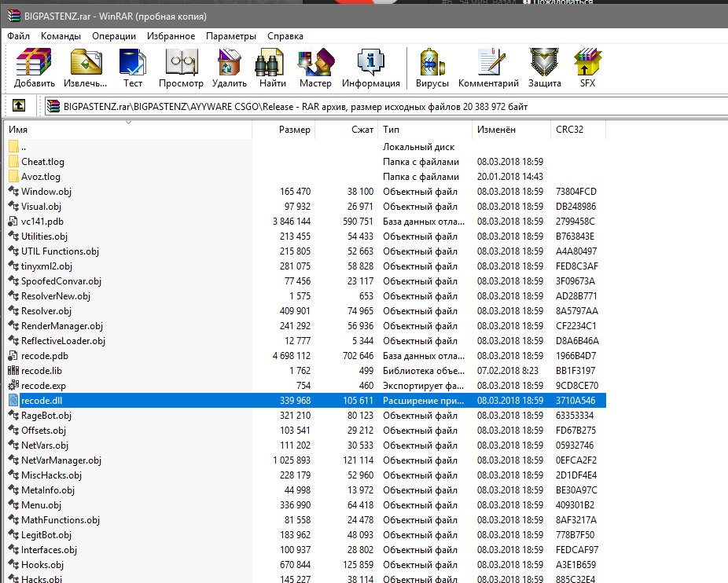
Task: Sort by the Размер column header
Action: pos(284,130)
